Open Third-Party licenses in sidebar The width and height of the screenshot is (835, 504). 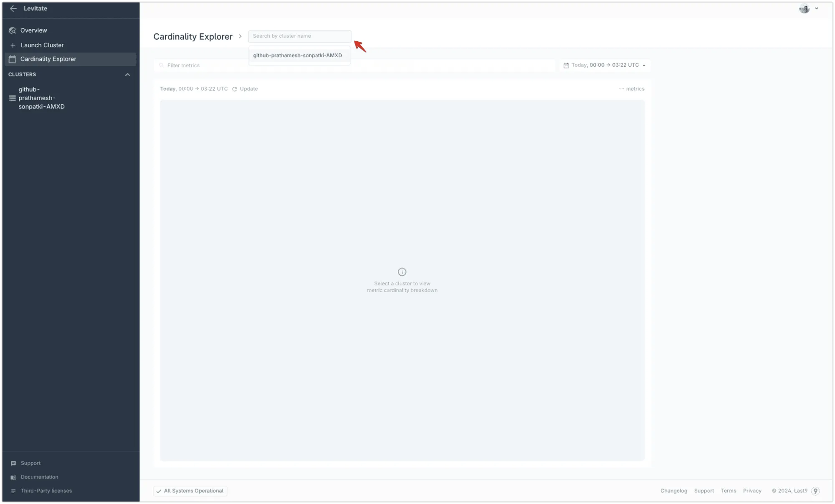(46, 491)
